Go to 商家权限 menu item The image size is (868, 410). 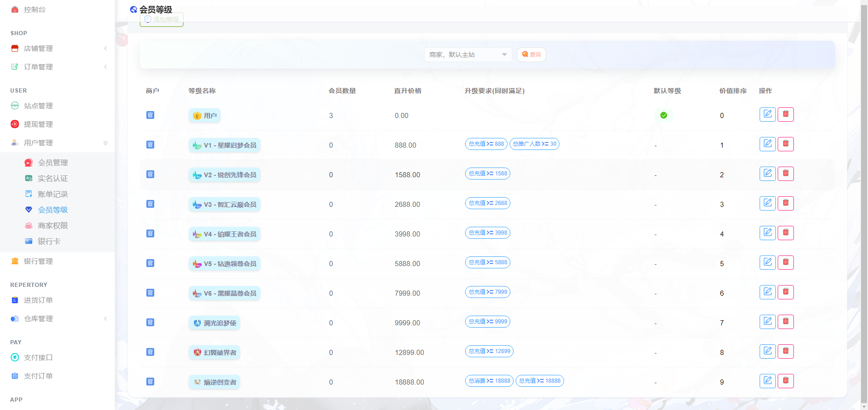[53, 226]
